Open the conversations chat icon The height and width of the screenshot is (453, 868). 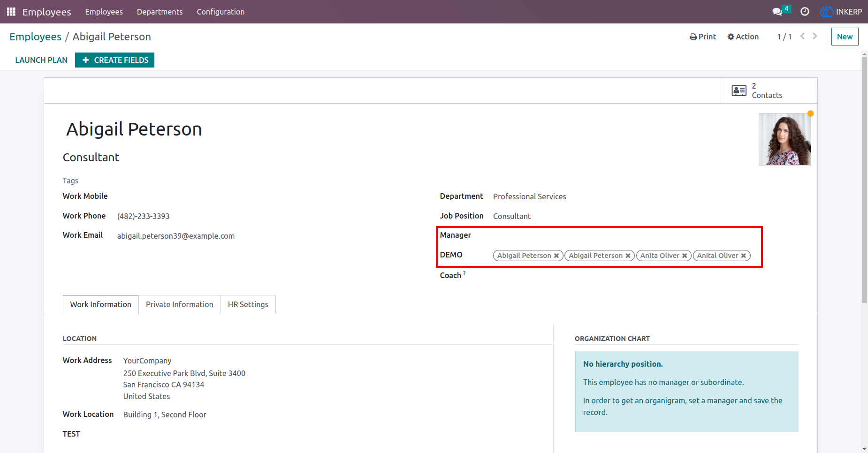777,12
